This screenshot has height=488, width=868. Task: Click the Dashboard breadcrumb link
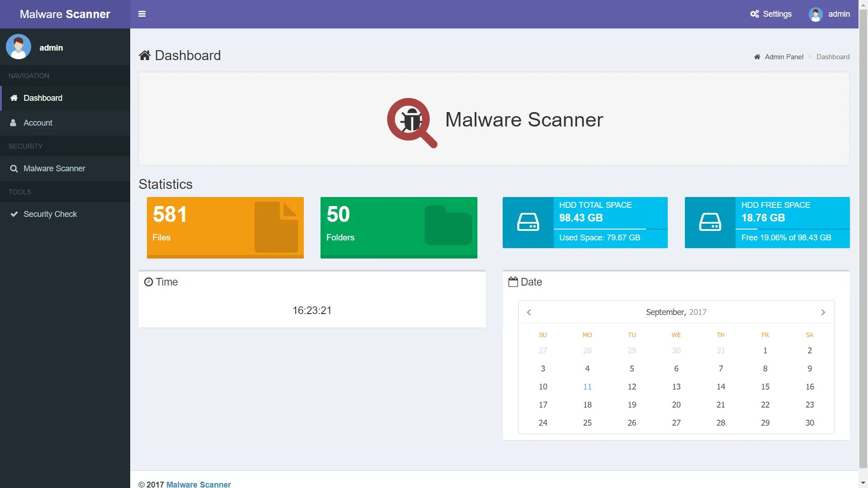click(833, 56)
